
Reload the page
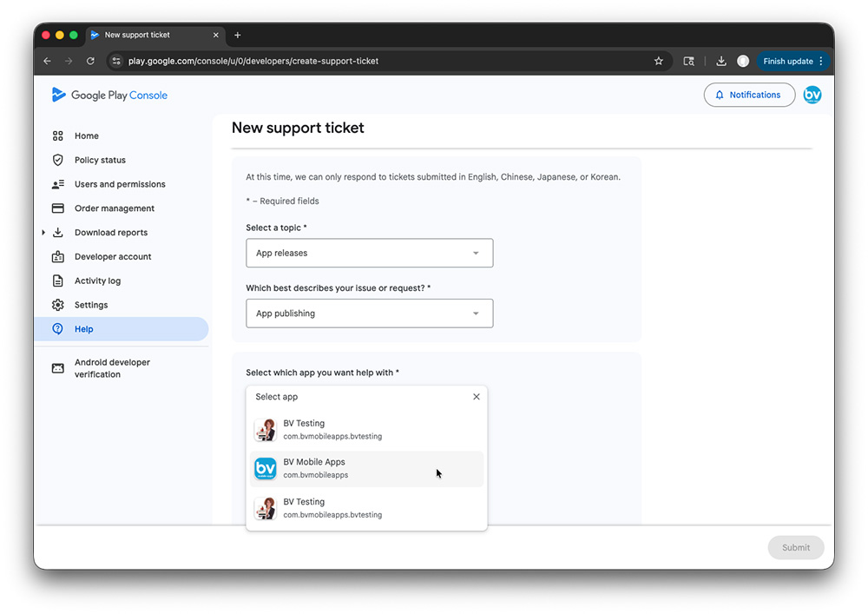[x=90, y=61]
